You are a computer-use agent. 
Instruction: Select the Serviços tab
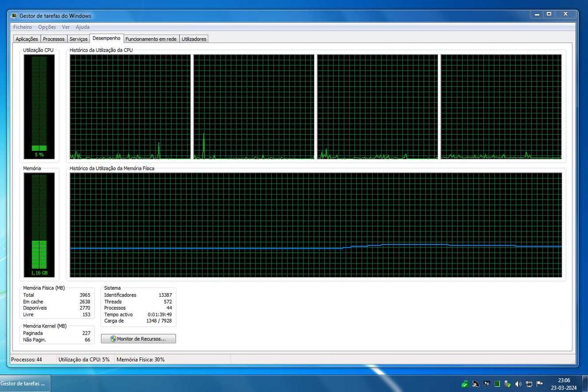pyautogui.click(x=78, y=39)
